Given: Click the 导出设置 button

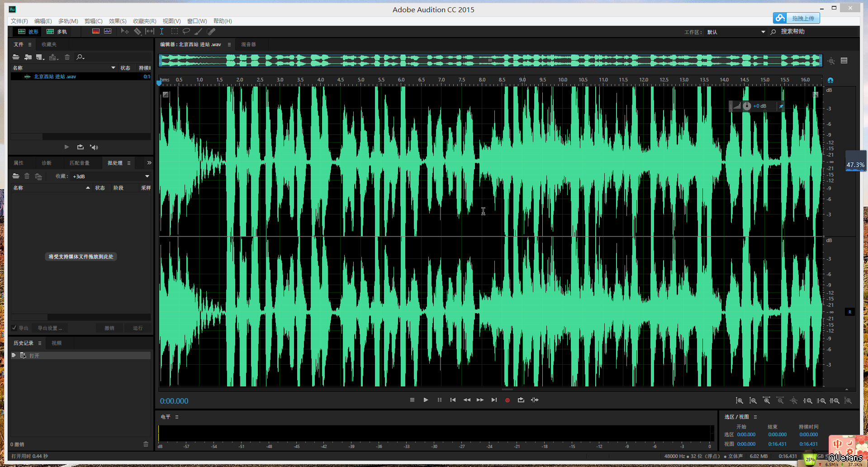Looking at the screenshot, I should 50,328.
